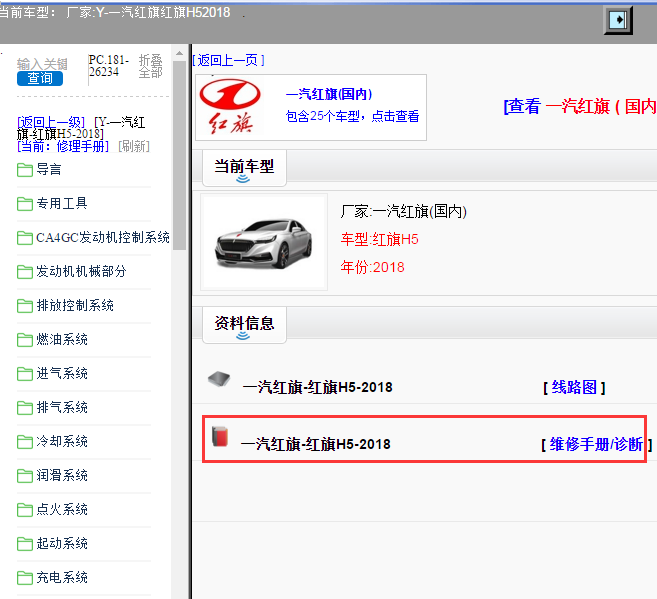Open the folder icon beside 排放控制系统
This screenshot has height=599, width=657.
pyautogui.click(x=25, y=306)
